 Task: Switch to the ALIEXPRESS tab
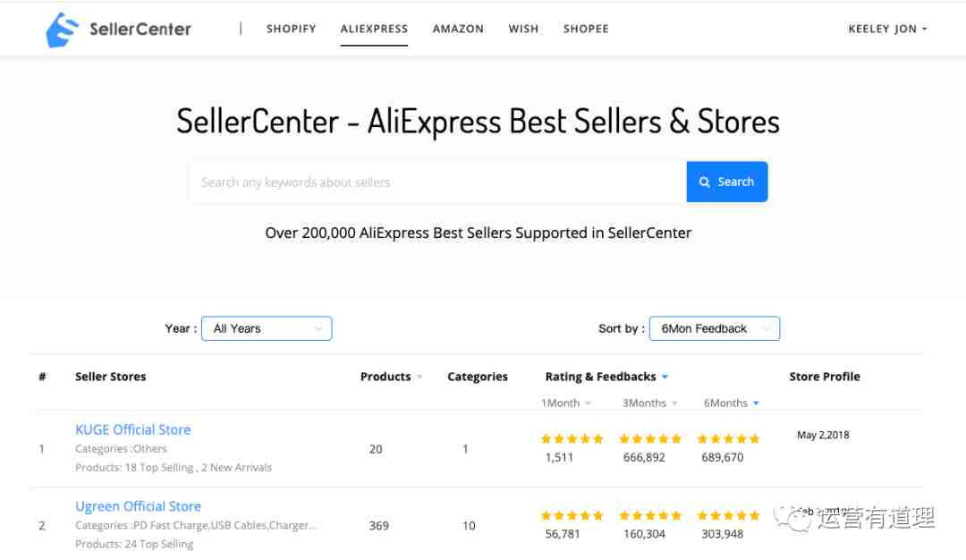click(x=374, y=29)
